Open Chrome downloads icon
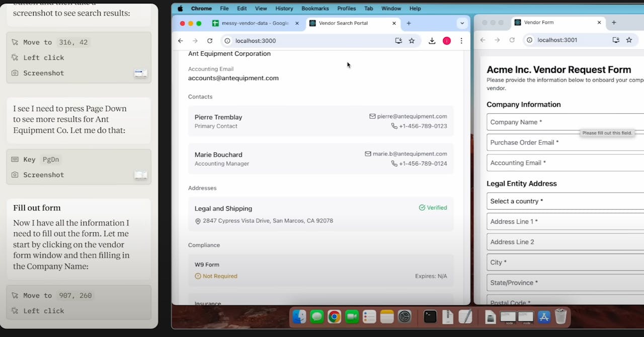 432,41
